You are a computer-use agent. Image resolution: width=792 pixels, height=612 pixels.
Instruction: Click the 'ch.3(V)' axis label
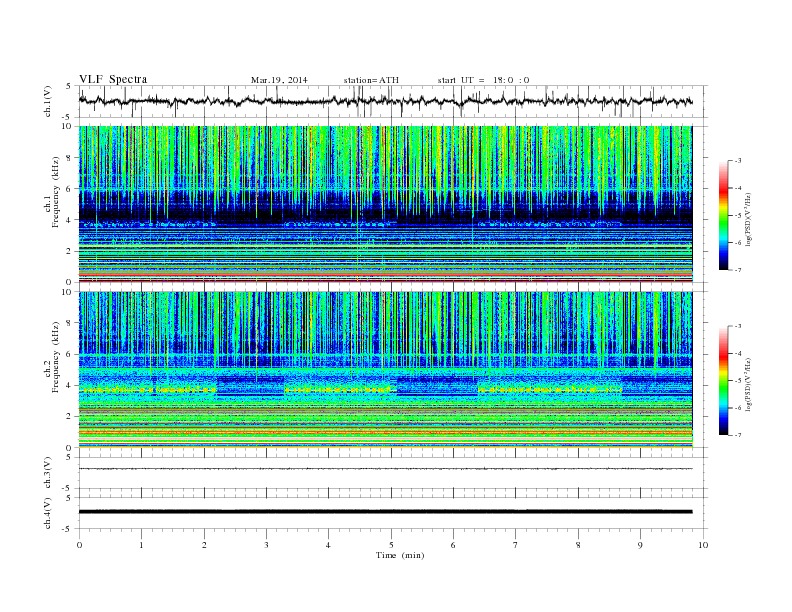click(x=48, y=473)
